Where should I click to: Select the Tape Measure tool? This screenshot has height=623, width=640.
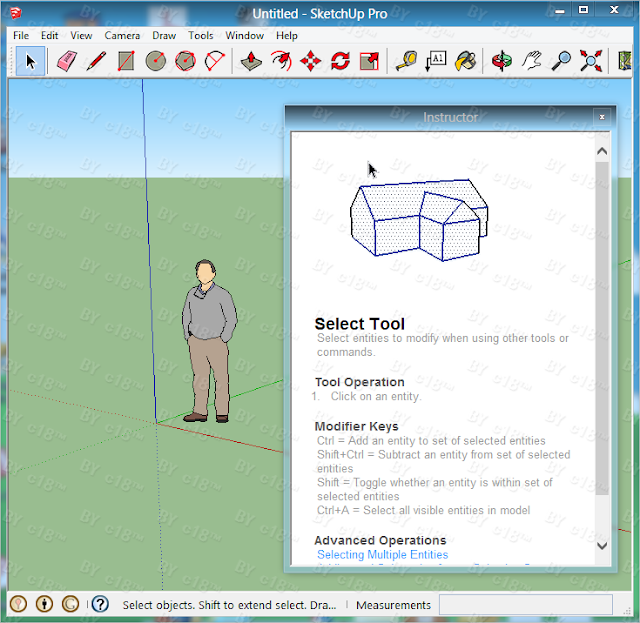406,61
